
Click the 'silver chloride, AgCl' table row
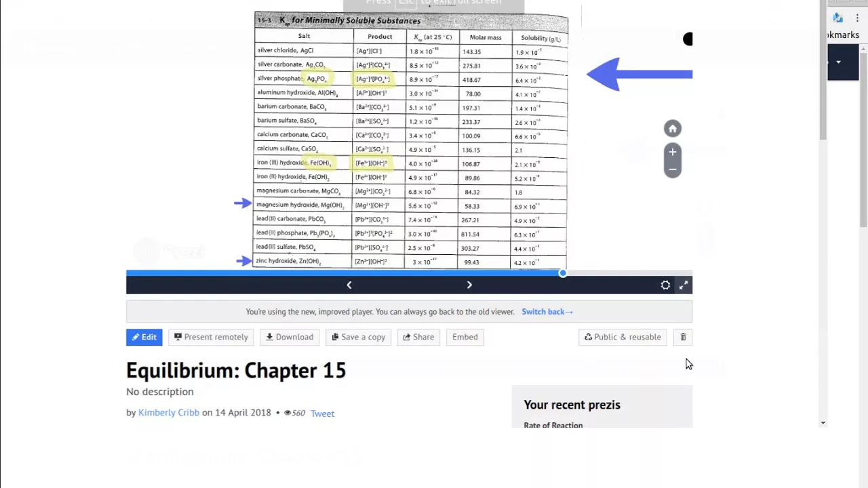(x=410, y=51)
